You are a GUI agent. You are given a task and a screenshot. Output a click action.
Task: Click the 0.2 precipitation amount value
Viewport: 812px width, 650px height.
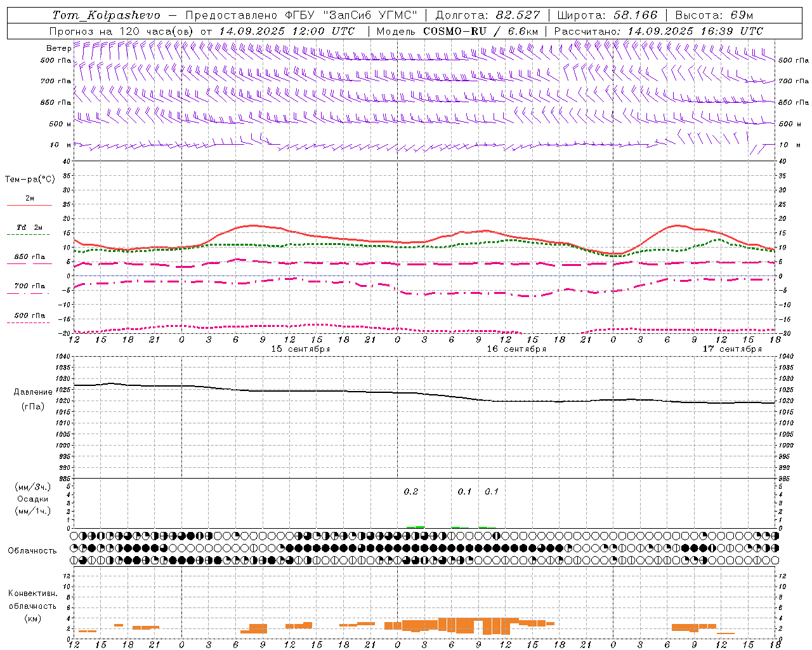[411, 491]
